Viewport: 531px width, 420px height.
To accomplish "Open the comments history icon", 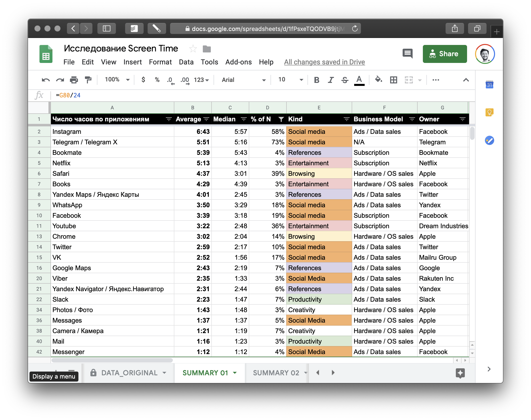I will point(408,53).
